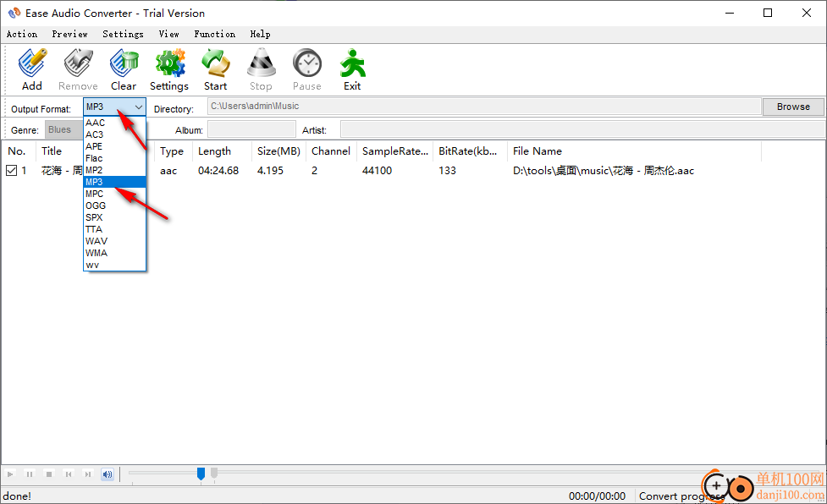Image resolution: width=827 pixels, height=504 pixels.
Task: Click the aac type cell
Action: pos(168,171)
